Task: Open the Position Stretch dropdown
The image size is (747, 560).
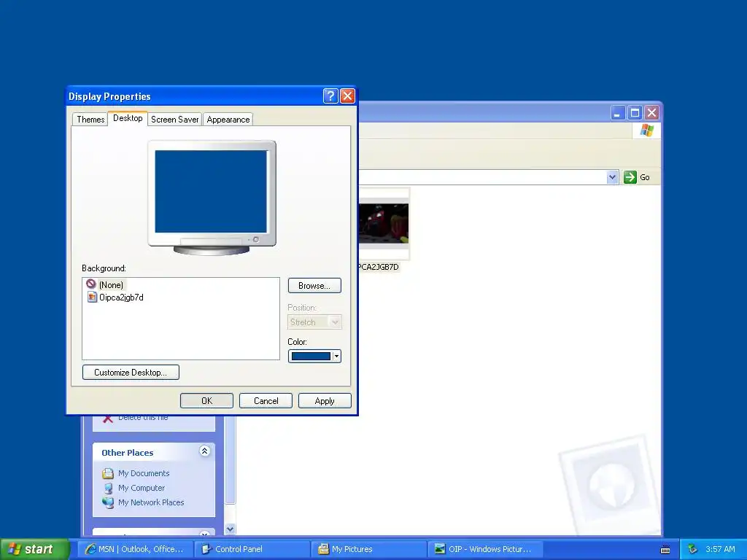Action: coord(314,322)
